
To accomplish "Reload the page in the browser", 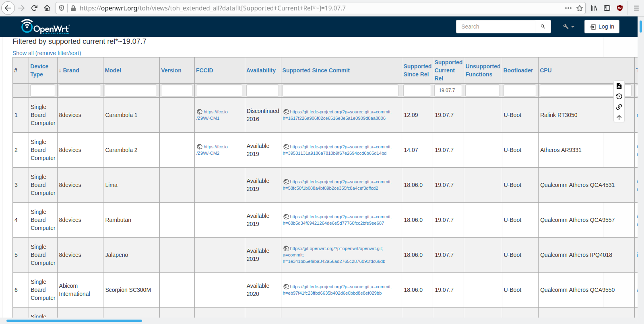I will pyautogui.click(x=34, y=8).
